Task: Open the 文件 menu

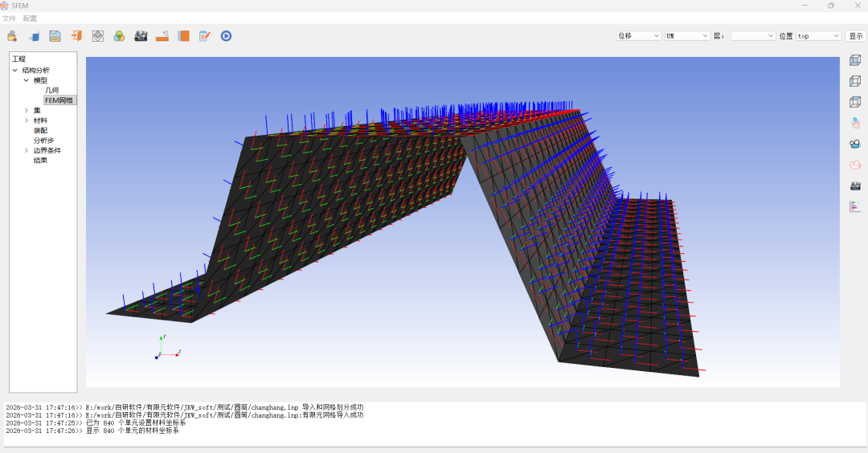Action: (9, 18)
